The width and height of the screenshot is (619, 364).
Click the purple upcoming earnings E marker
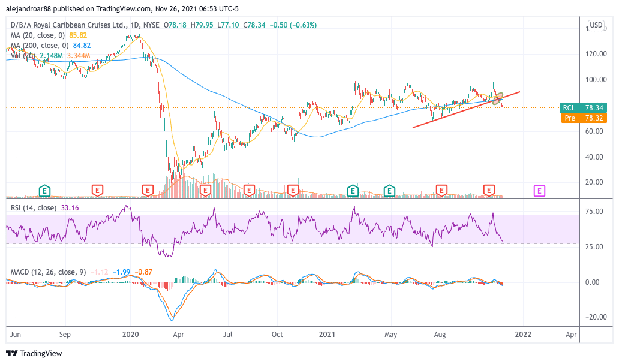[539, 191]
